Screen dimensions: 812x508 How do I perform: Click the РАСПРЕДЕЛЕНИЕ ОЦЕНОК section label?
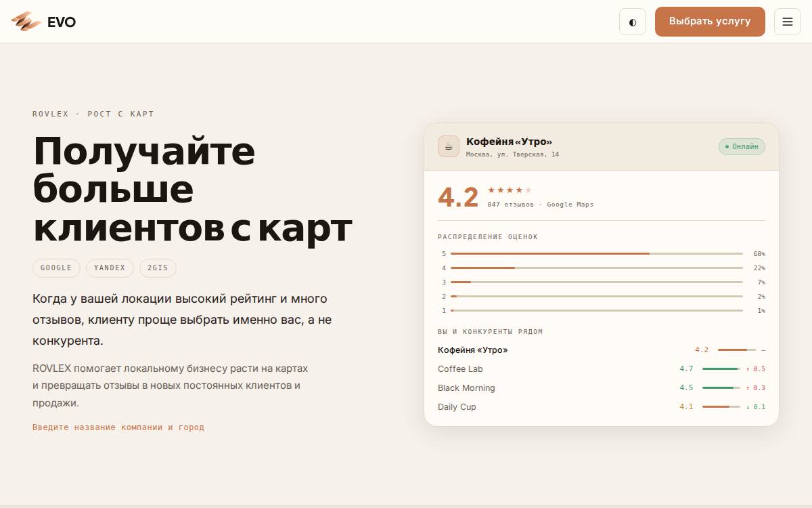tap(488, 237)
